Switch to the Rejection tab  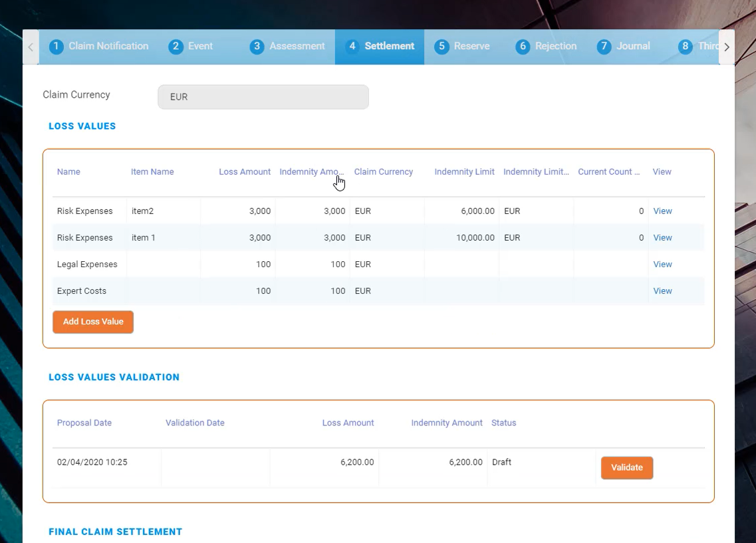(x=547, y=47)
